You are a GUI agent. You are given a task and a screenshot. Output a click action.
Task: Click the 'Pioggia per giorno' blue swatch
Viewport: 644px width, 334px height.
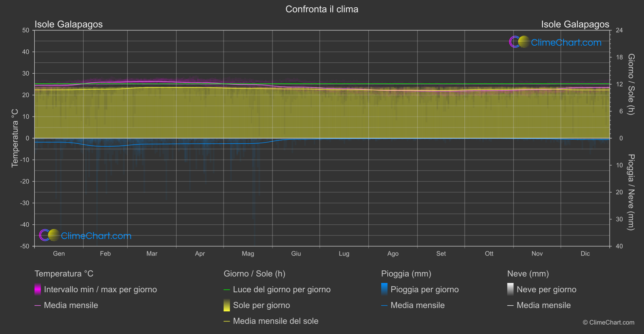coord(384,289)
